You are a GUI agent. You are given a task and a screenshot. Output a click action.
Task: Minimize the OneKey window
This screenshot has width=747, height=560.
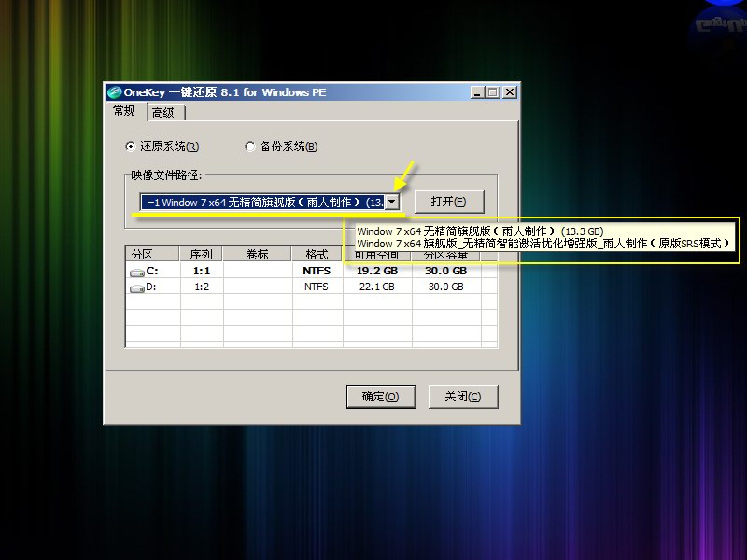pyautogui.click(x=478, y=92)
